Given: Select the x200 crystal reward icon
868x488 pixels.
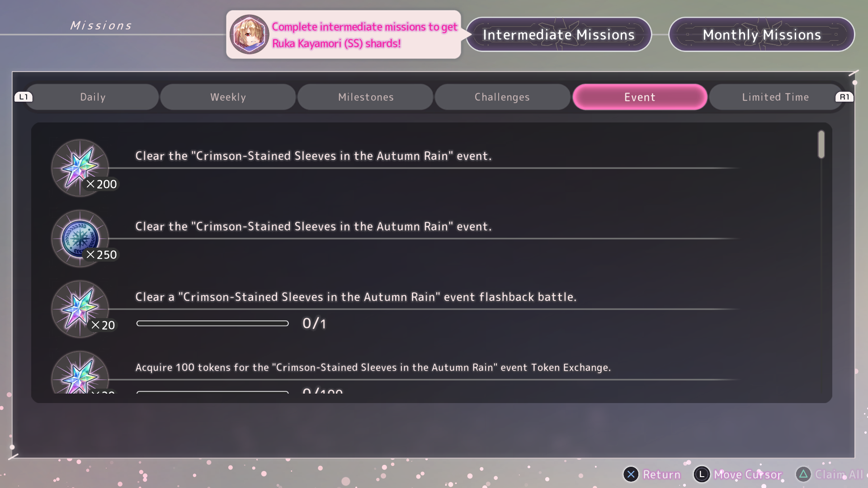Looking at the screenshot, I should tap(80, 168).
